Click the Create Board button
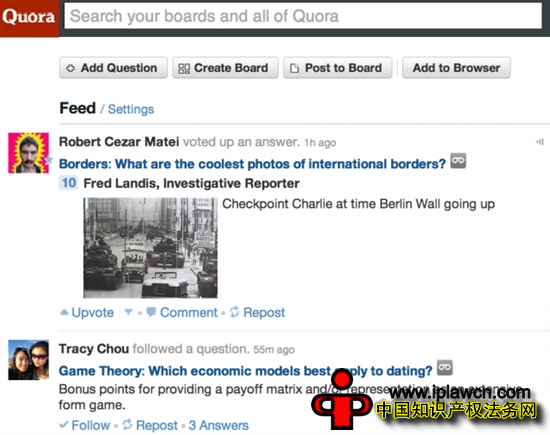This screenshot has height=435, width=550. 225,68
